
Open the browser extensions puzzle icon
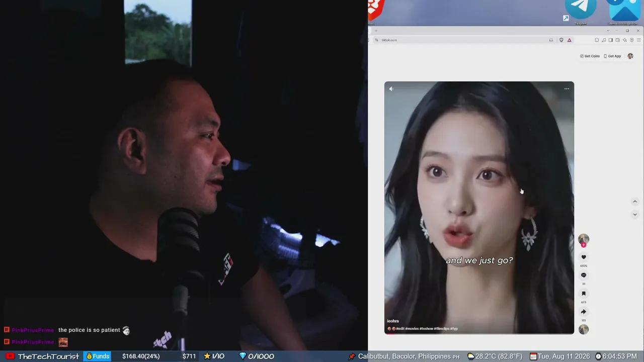point(597,40)
